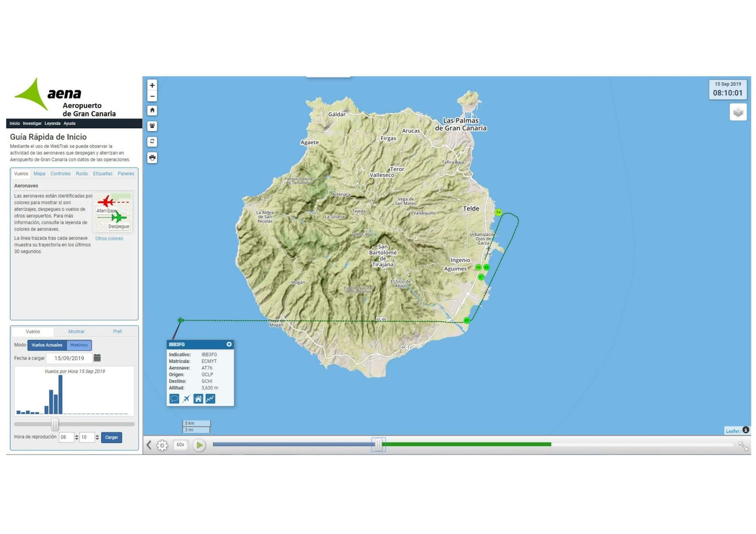Viewport: 756px width, 534px height.
Task: Click the tallest bar in hourly flights chart
Action: [x=60, y=395]
